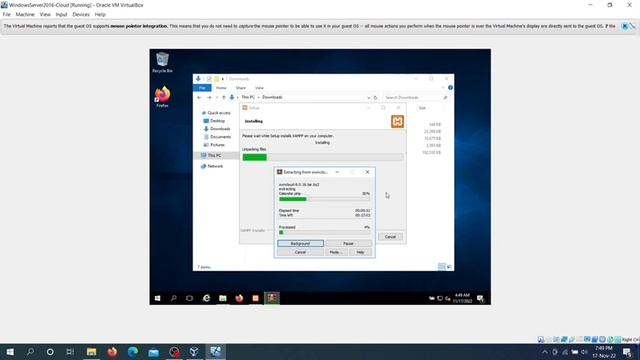The width and height of the screenshot is (640, 360).
Task: Launch Internet Explorer from guest taskbar
Action: [206, 298]
